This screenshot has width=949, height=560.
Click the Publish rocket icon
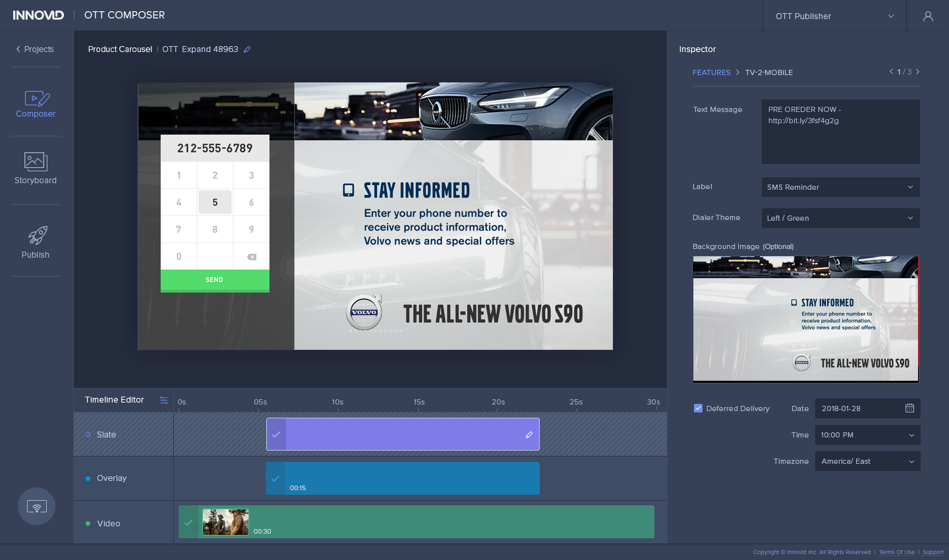(37, 235)
